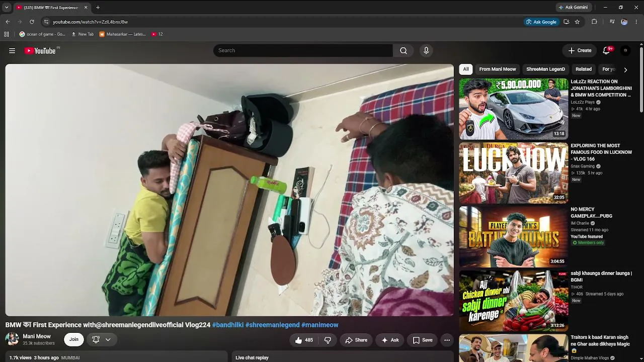The width and height of the screenshot is (644, 362).
Task: Open the YouTube '12' bookmark
Action: (157, 34)
